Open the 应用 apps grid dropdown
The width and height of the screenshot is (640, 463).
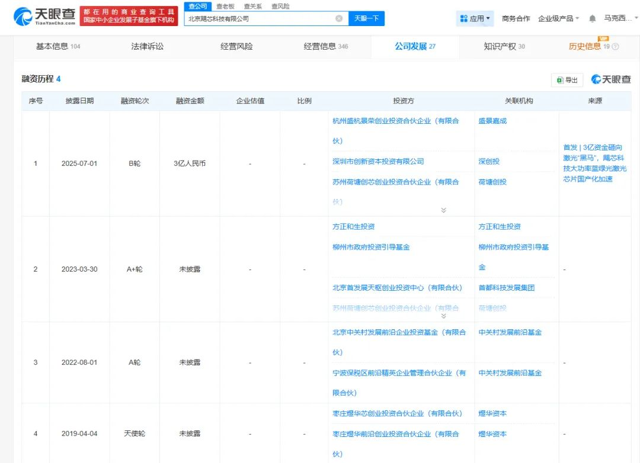coord(475,18)
